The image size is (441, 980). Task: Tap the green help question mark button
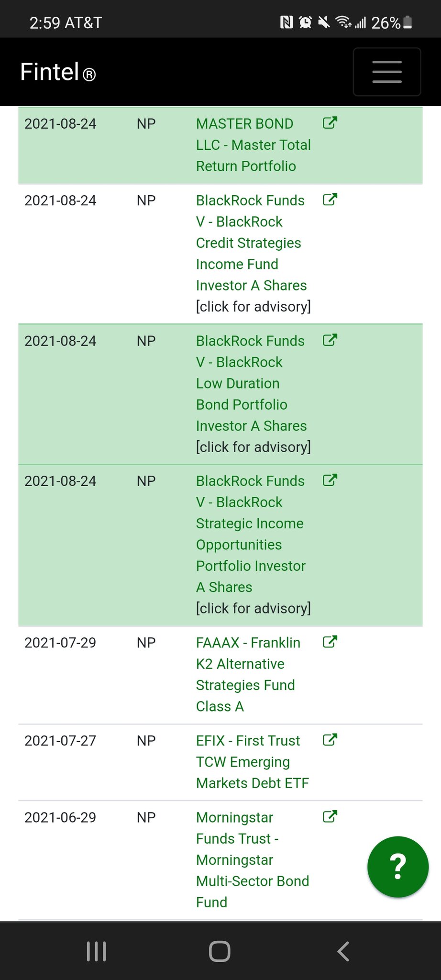[x=397, y=866]
